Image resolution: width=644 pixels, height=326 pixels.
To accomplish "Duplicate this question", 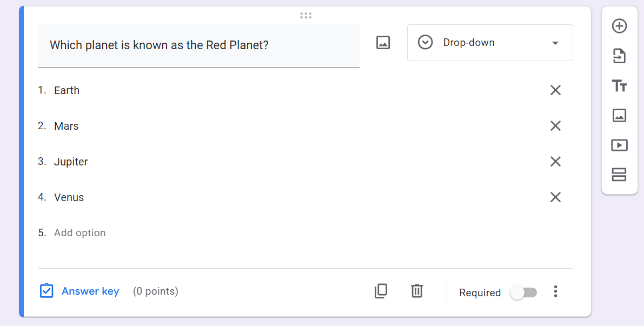I will click(x=381, y=291).
